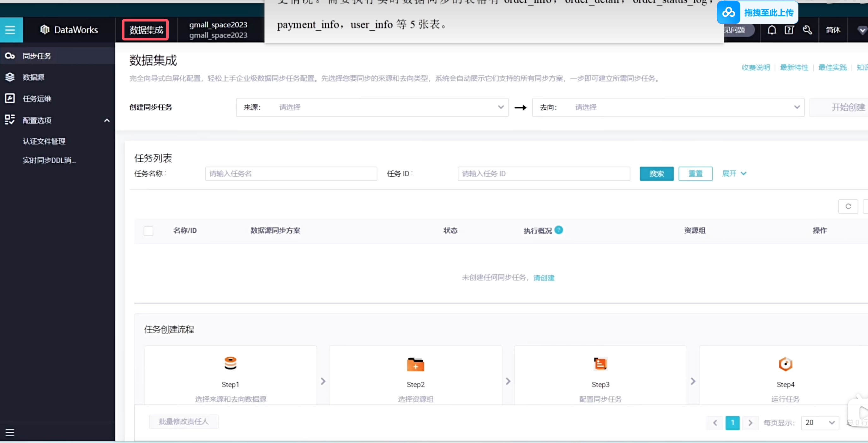Click the Step2 resource group folder icon
This screenshot has width=868, height=443.
coord(415,364)
